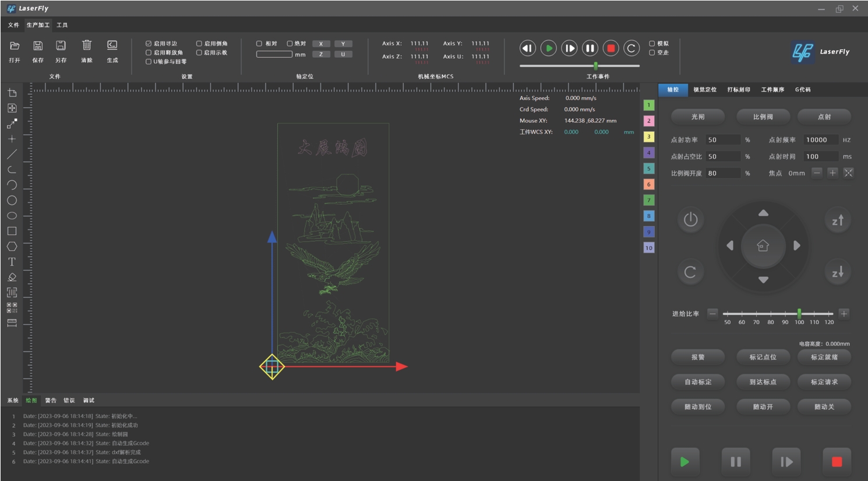This screenshot has width=868, height=481.
Task: Switch to the G代码 tab
Action: click(803, 90)
